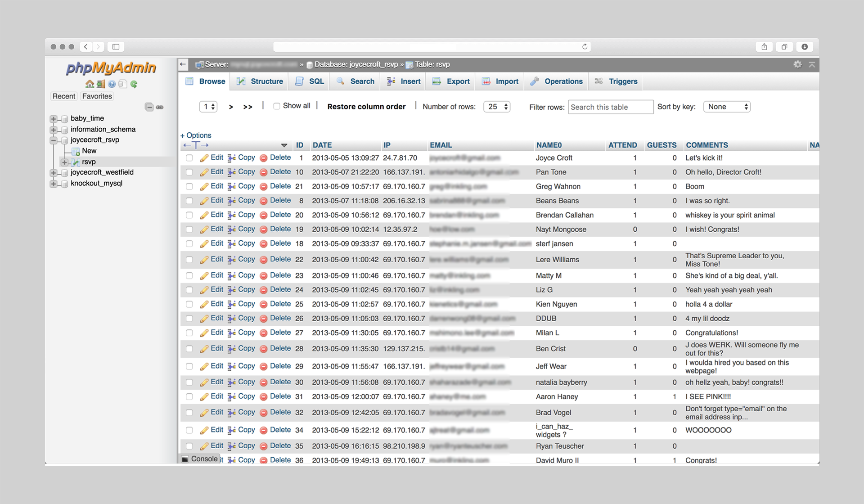
Task: Toggle browser sidebar icon
Action: click(x=116, y=47)
